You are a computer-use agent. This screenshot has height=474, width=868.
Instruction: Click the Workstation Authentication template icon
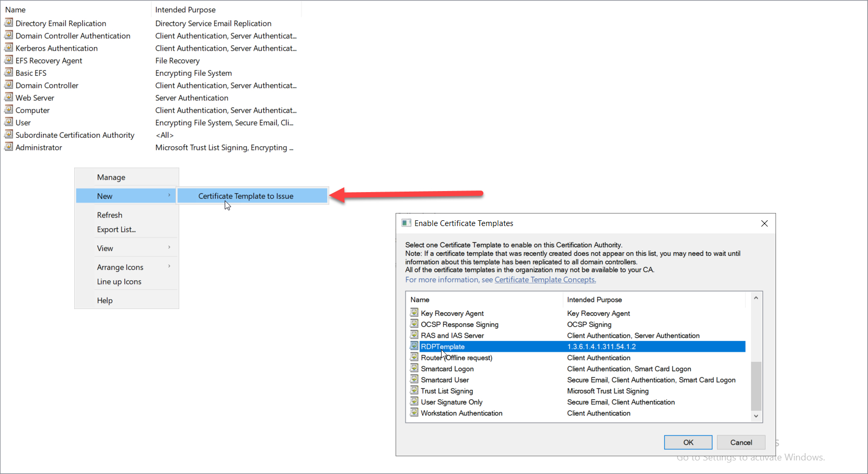[x=414, y=412]
